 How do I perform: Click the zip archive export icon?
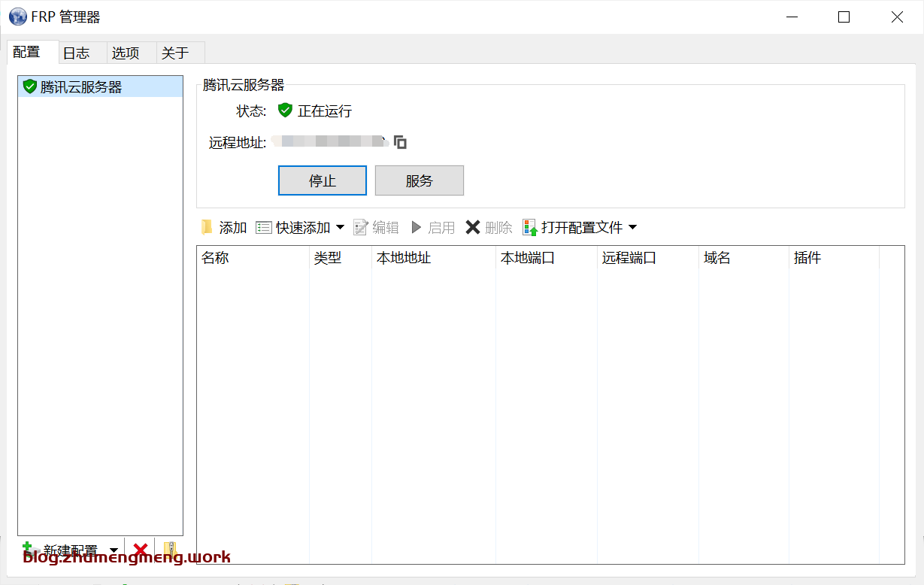tap(170, 550)
